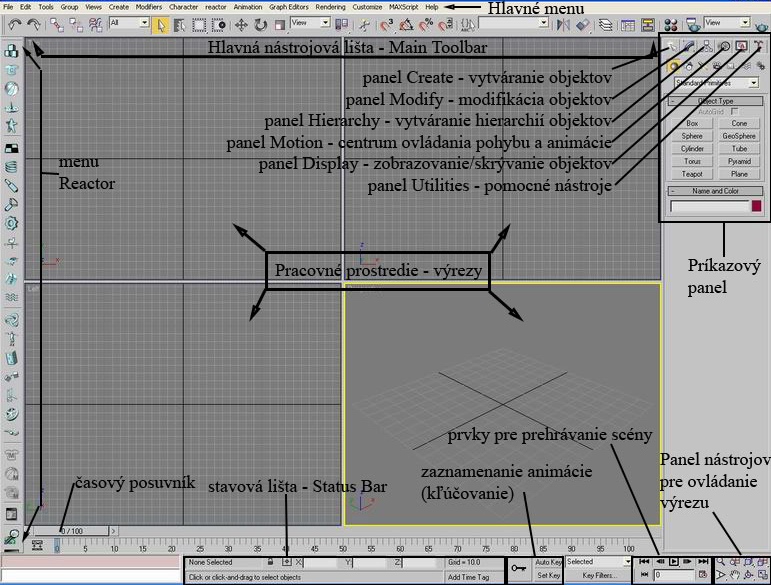Switch to the Hierarchy panel tab
Image resolution: width=771 pixels, height=585 pixels.
pos(707,47)
